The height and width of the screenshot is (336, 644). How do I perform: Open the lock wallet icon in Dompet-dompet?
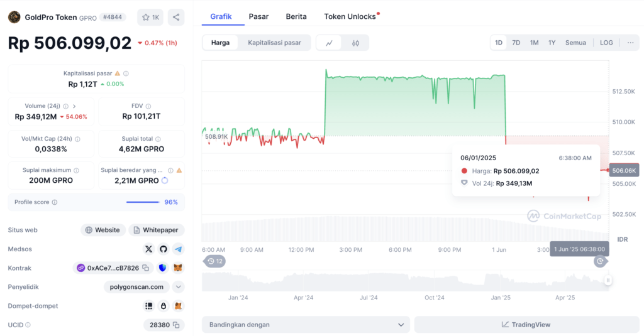[x=164, y=306]
